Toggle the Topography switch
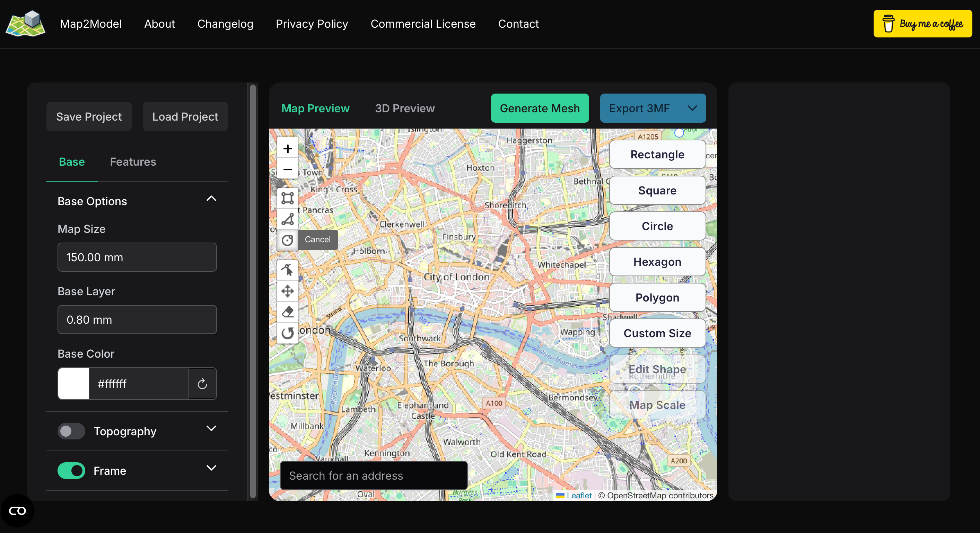Screen dimensions: 980x533 click(71, 431)
